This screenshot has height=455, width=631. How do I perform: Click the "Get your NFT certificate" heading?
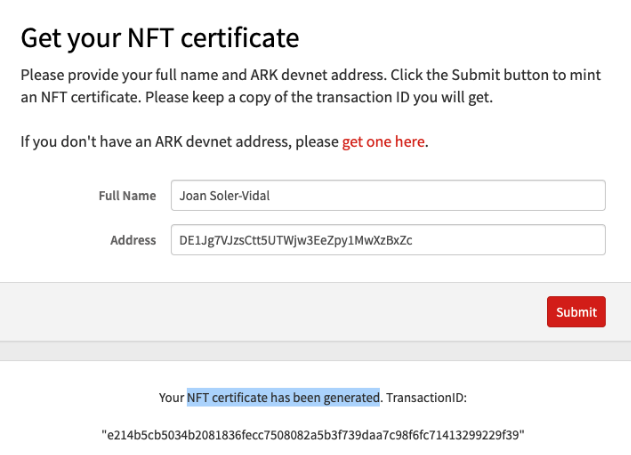coord(160,39)
